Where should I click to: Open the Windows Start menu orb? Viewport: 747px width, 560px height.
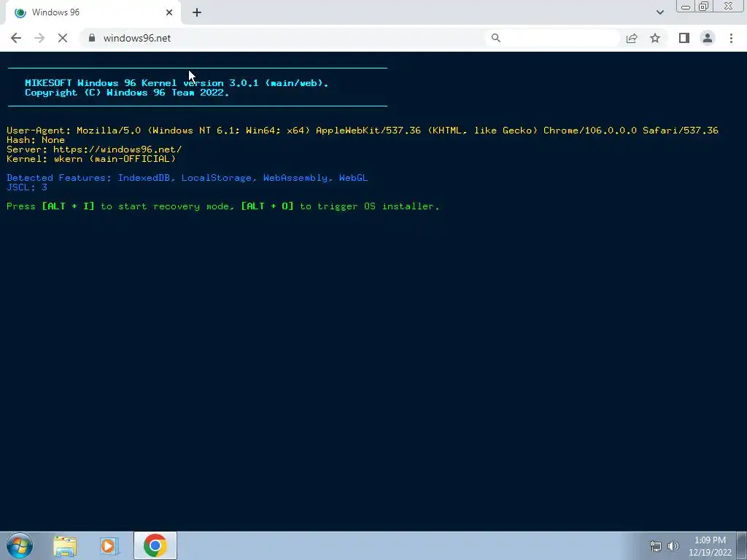coord(20,545)
